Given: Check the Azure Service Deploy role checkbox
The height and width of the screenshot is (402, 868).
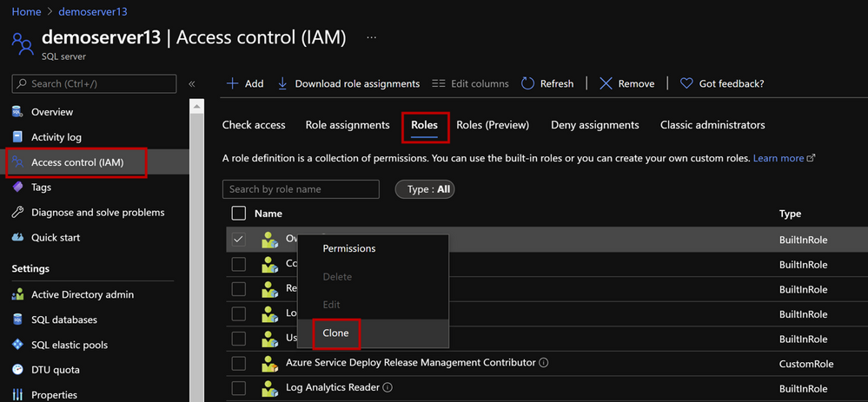Looking at the screenshot, I should 239,363.
